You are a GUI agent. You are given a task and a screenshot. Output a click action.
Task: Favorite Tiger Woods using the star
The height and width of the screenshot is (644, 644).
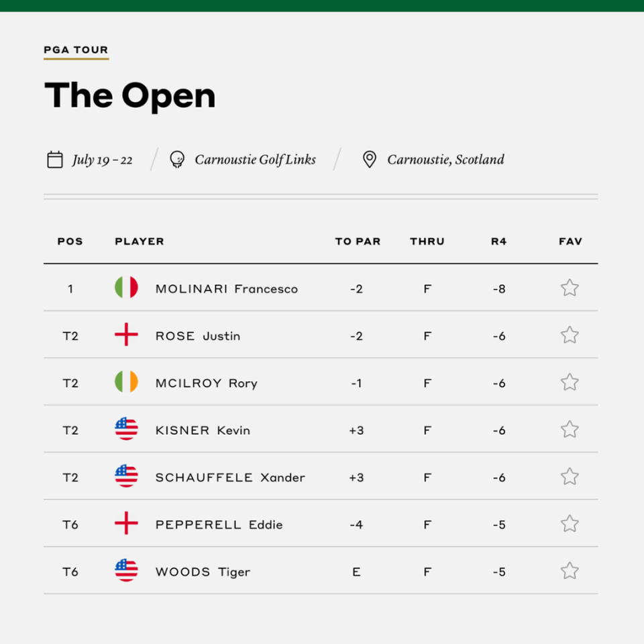click(x=570, y=571)
